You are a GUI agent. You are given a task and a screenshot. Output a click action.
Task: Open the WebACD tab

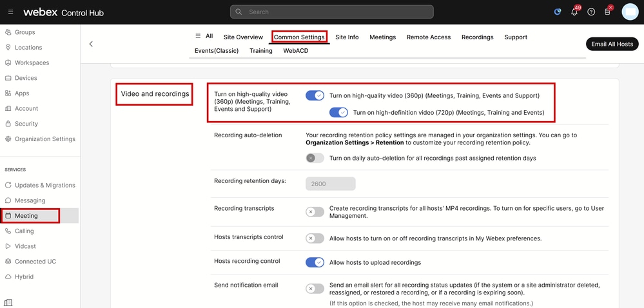click(296, 50)
